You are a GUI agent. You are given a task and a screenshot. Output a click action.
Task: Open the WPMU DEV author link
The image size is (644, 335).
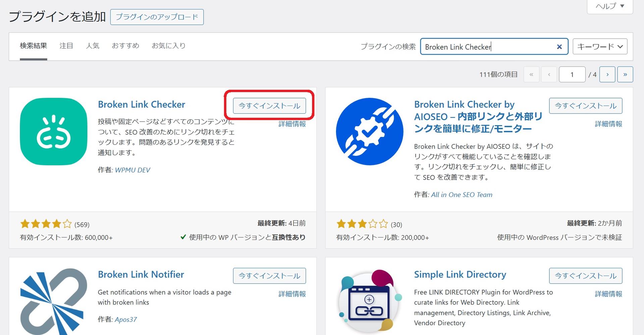132,170
